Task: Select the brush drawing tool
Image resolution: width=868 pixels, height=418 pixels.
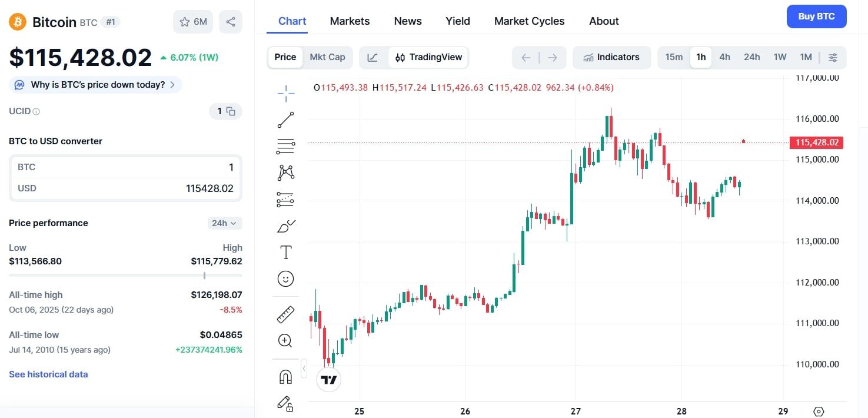Action: point(285,225)
